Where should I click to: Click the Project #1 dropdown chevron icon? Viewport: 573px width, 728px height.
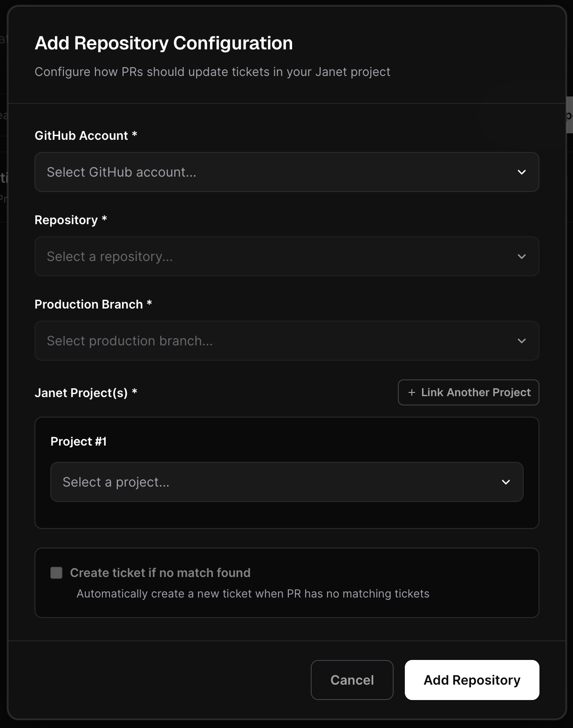506,482
